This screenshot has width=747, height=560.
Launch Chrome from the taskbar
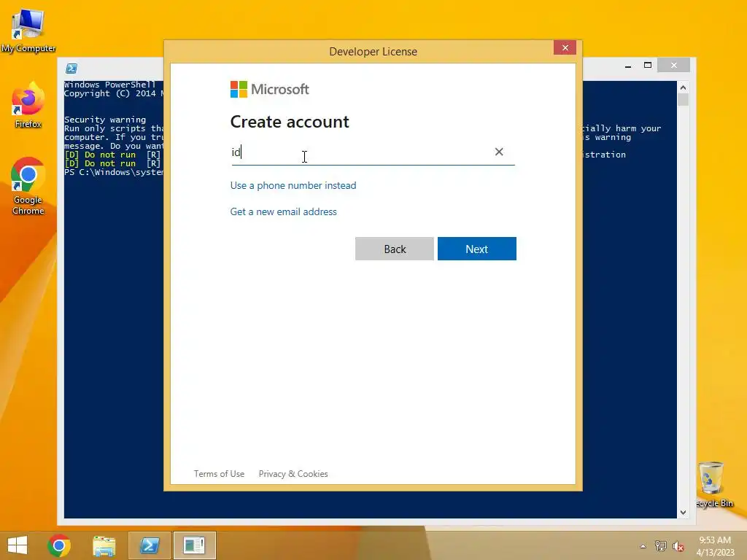(59, 545)
